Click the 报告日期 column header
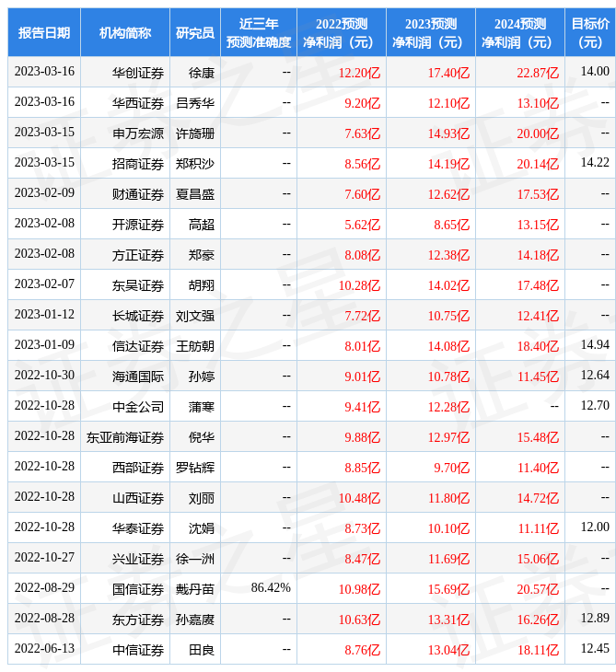The image size is (616, 672). [x=44, y=33]
